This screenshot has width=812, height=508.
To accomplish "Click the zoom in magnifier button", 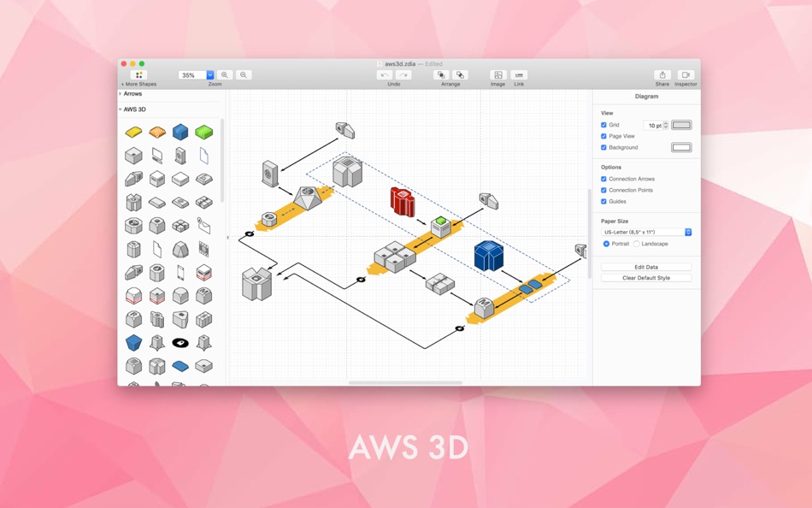I will (224, 75).
